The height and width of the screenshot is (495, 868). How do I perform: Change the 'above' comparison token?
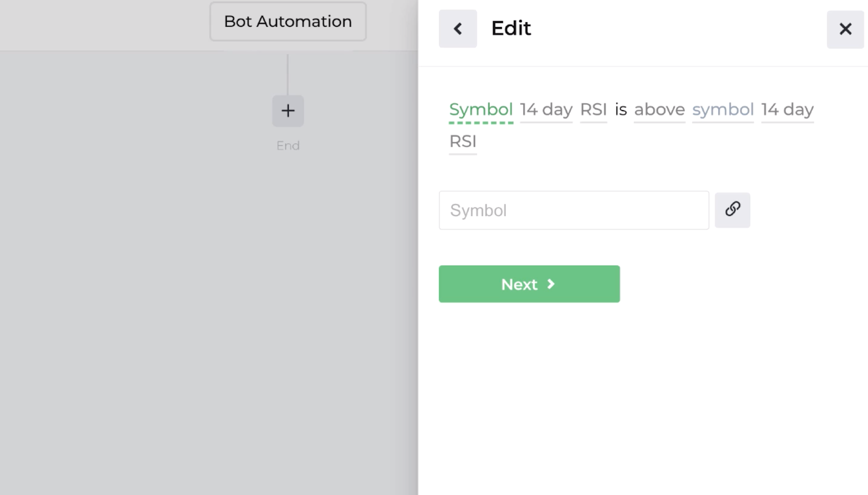tap(660, 110)
